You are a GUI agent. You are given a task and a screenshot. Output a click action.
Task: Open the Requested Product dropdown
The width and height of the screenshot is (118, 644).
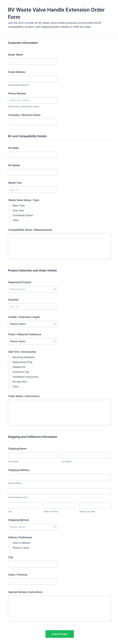33,289
